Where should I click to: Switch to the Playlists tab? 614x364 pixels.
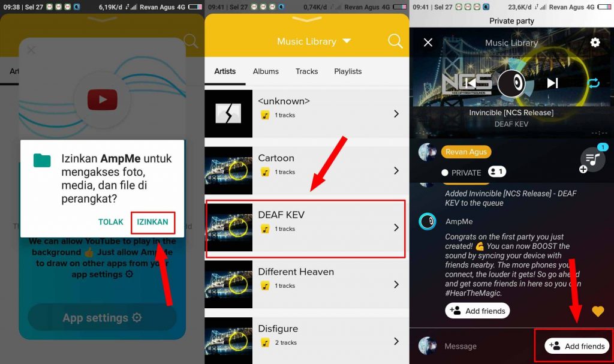point(348,71)
